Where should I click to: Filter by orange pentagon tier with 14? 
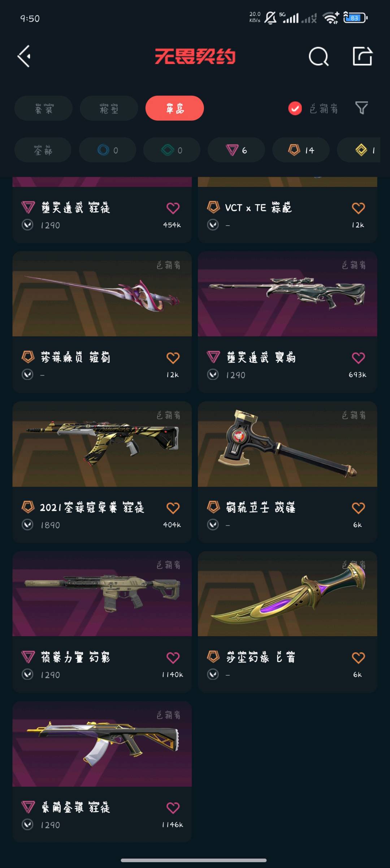tap(301, 150)
